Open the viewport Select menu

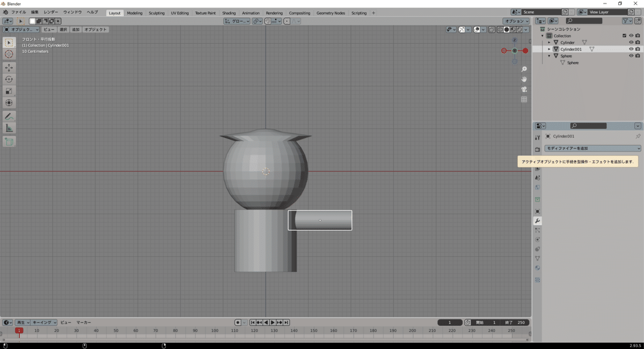(63, 30)
